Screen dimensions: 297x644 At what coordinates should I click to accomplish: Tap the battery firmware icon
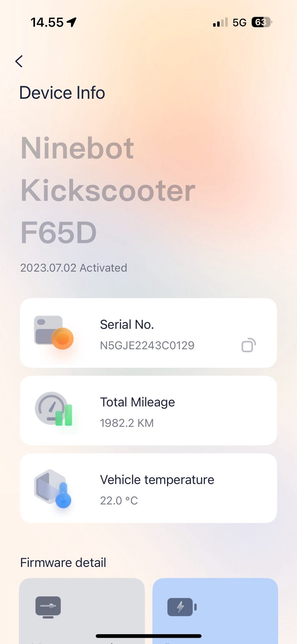tap(182, 607)
